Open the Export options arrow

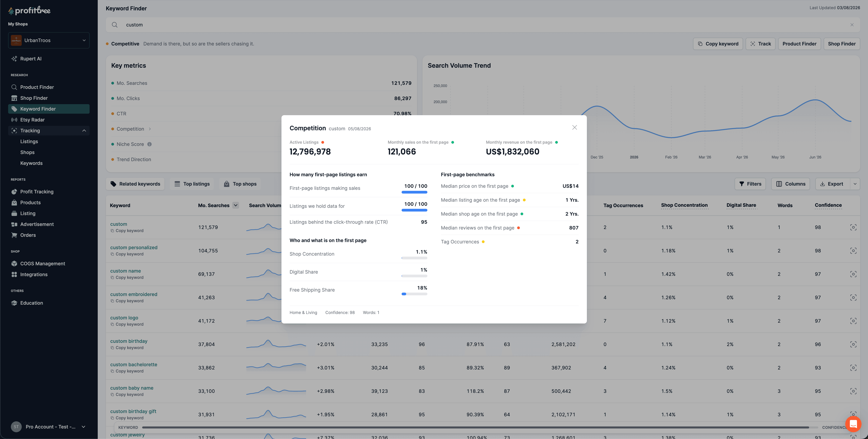[x=855, y=184]
